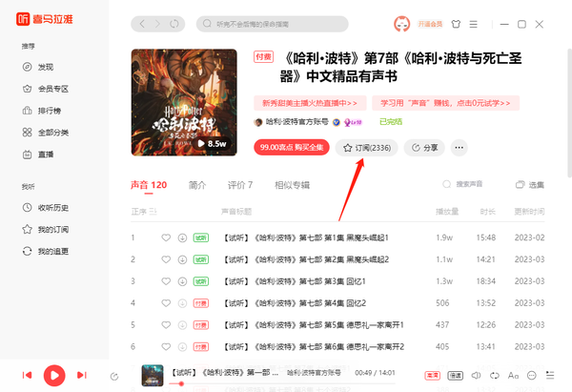The width and height of the screenshot is (572, 392).
Task: Like track 2 with the heart icon
Action: (166, 259)
